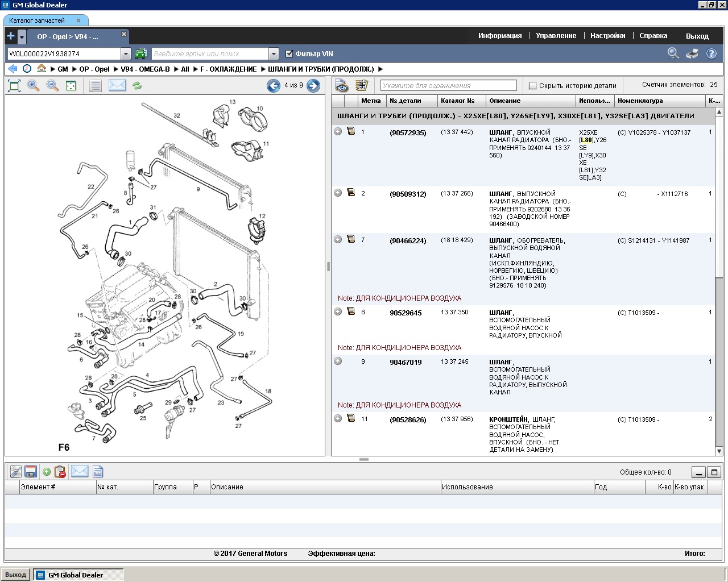The height and width of the screenshot is (582, 728).
Task: Click the V94 - OMEGA-B breadcrumb link
Action: [x=145, y=69]
